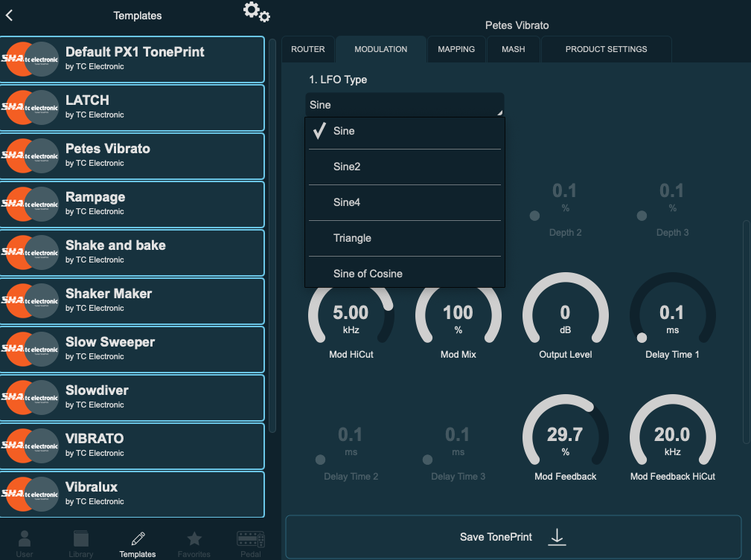Choose Sine4 in the LFO list

[405, 202]
